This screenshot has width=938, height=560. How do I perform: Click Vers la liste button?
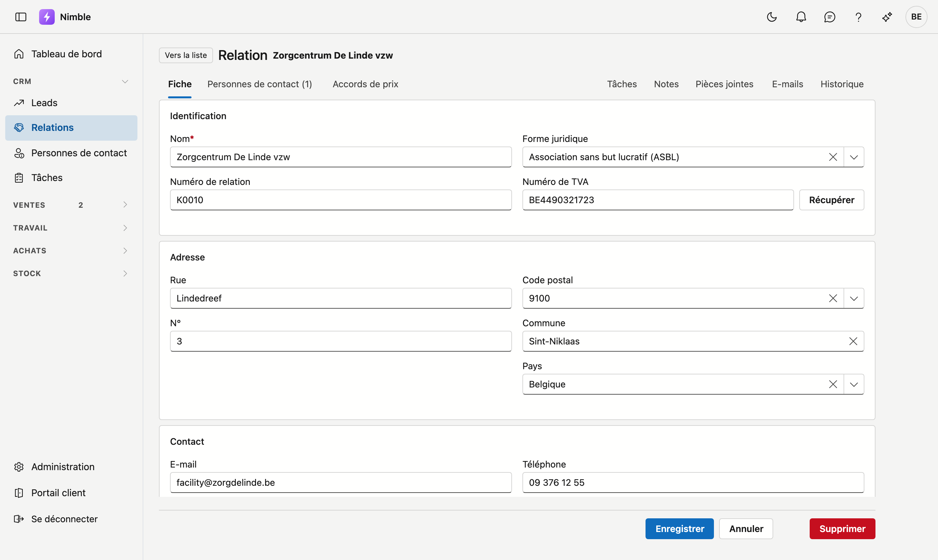(x=186, y=55)
